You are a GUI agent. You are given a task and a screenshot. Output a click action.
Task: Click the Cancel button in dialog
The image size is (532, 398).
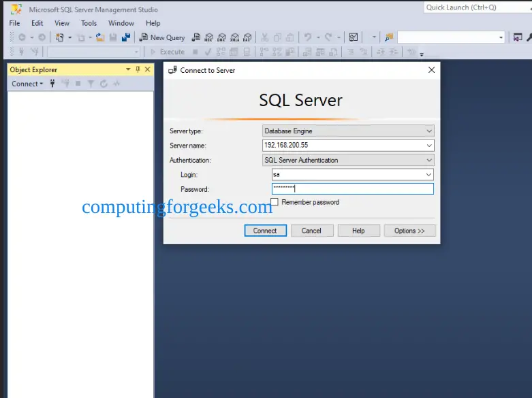point(312,231)
